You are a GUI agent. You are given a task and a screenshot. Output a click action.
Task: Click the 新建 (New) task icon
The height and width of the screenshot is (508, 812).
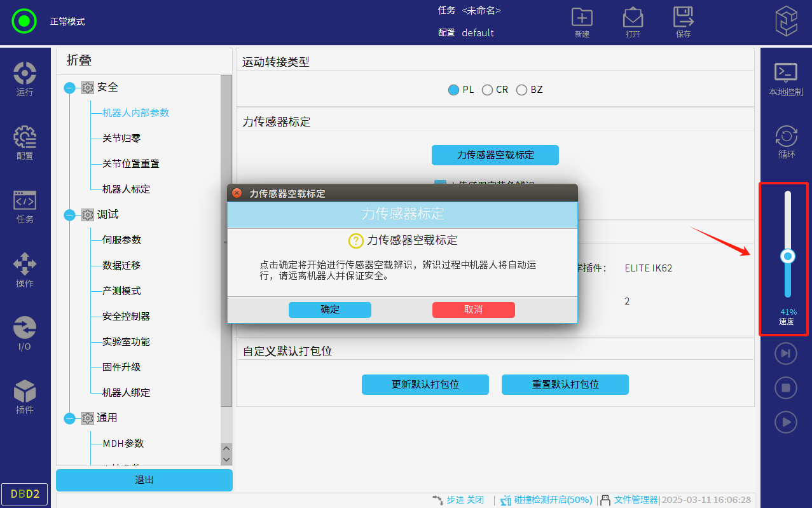tap(581, 18)
